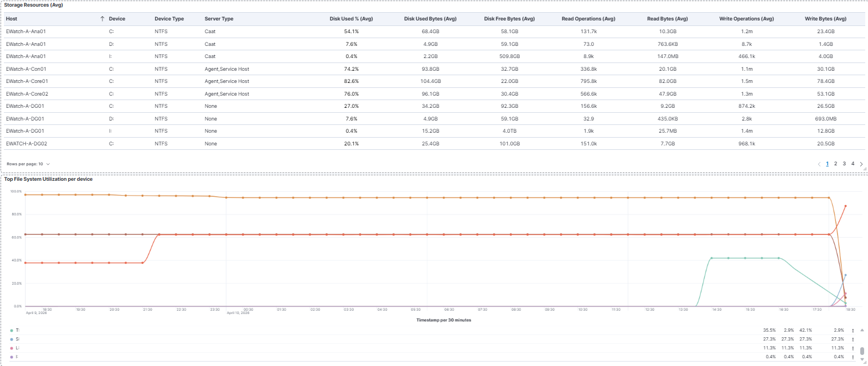Click 82.6% disk used value
Image resolution: width=868 pixels, height=366 pixels.
[351, 81]
